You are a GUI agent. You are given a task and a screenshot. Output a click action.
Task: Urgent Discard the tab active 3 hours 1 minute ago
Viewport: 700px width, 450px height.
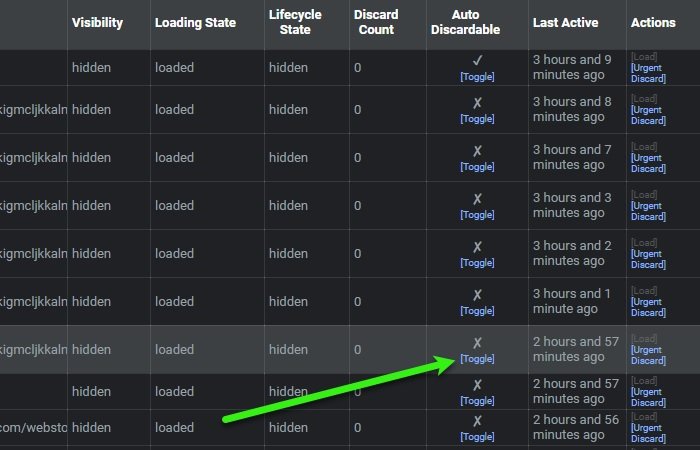(x=648, y=307)
